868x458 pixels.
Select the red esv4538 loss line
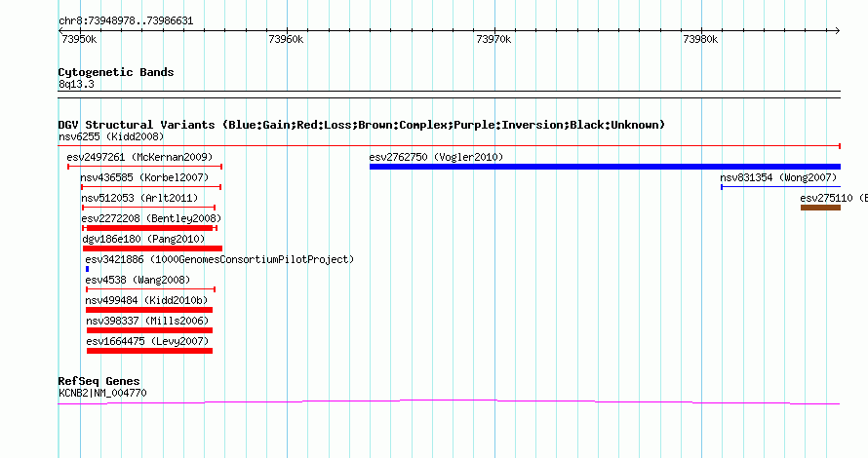pyautogui.click(x=150, y=289)
